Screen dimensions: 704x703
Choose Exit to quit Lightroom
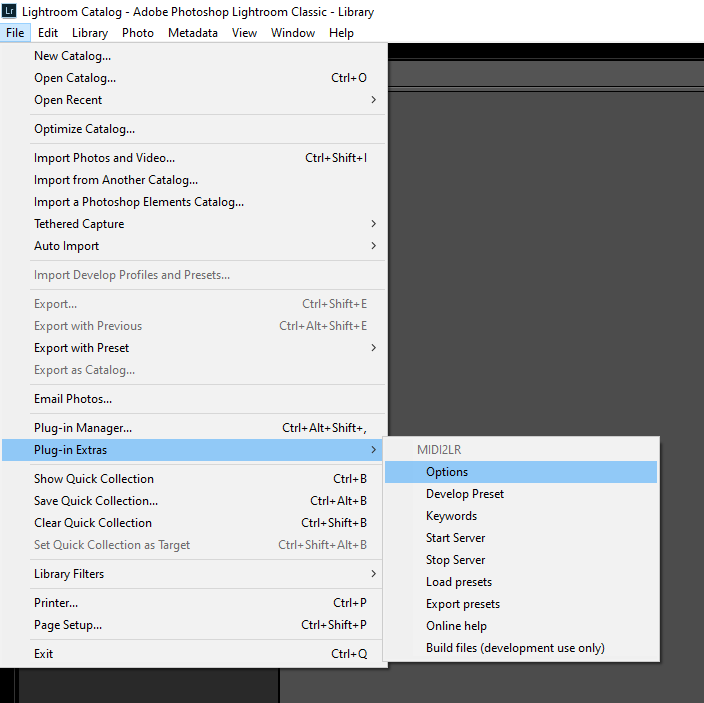tap(192, 654)
